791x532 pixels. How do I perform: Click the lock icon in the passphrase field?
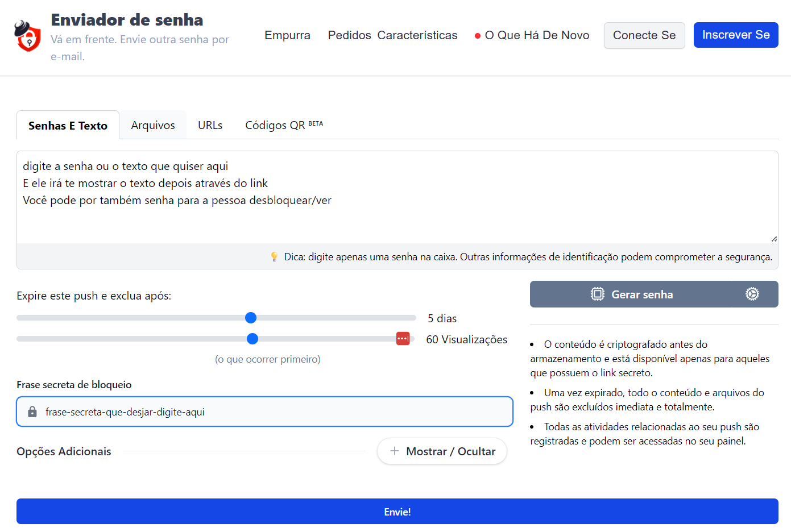33,411
